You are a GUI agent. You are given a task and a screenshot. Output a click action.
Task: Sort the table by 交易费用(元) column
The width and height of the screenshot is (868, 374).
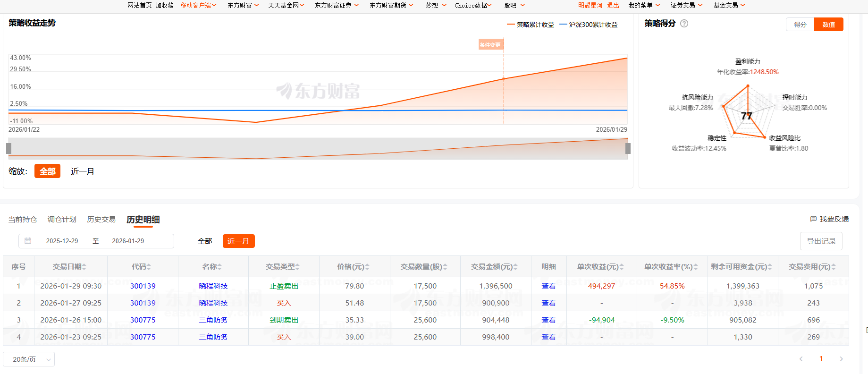[834, 267]
